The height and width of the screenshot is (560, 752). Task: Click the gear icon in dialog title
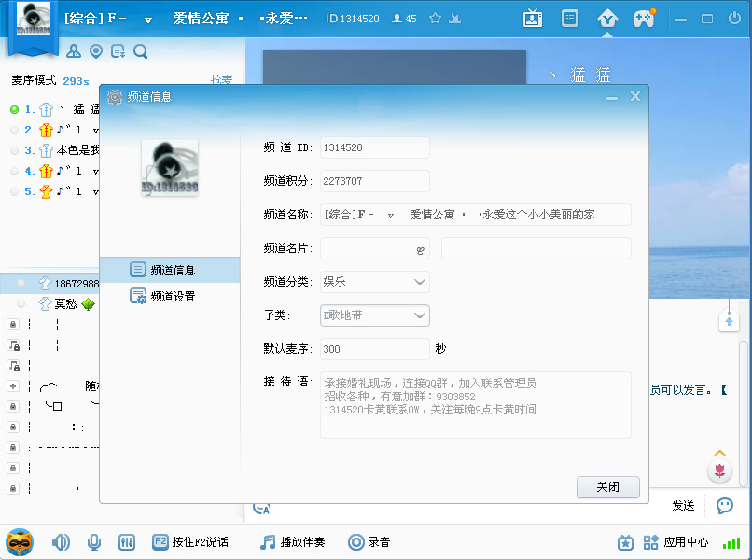[x=115, y=97]
